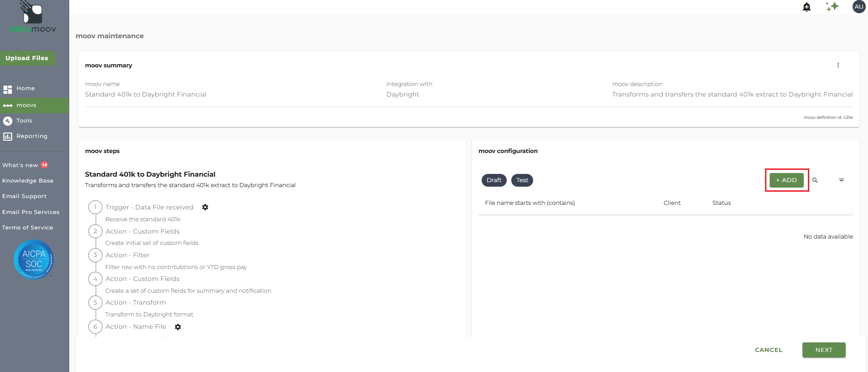Open the Terms of Service link
868x372 pixels.
pos(27,228)
